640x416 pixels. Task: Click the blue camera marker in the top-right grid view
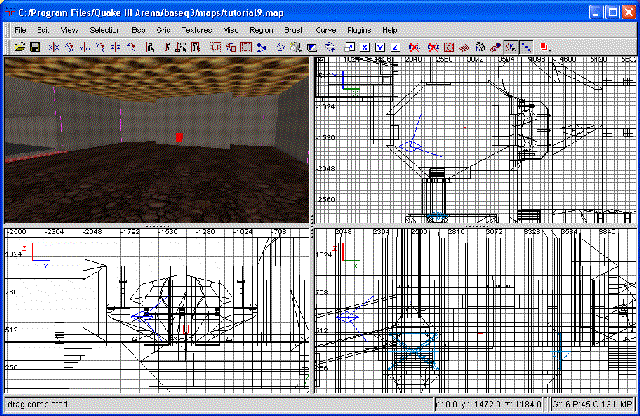click(x=411, y=146)
